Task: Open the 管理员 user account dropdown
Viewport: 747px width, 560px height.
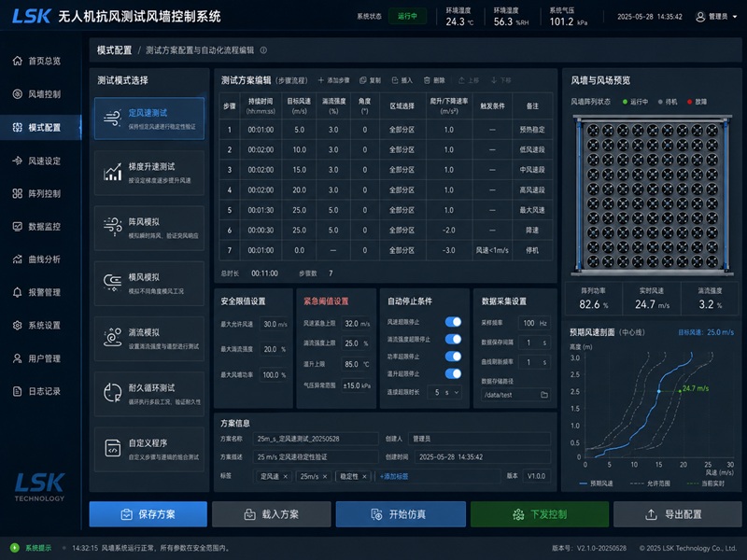Action: click(716, 17)
